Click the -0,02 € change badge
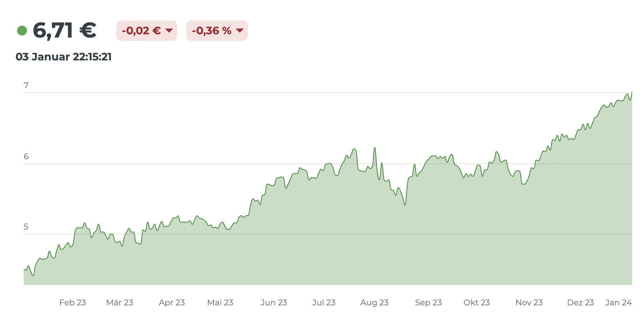The height and width of the screenshot is (316, 644). [147, 31]
